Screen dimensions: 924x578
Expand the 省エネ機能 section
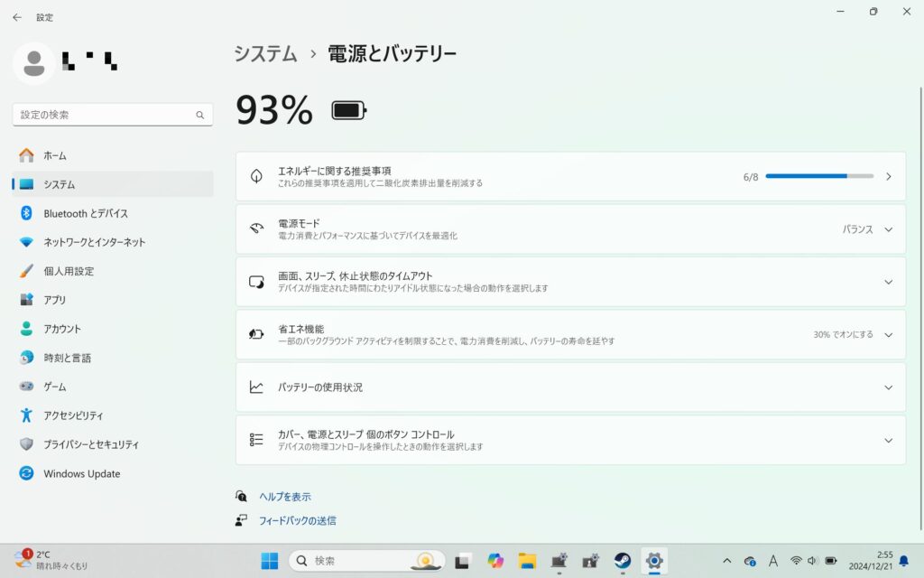click(x=888, y=335)
